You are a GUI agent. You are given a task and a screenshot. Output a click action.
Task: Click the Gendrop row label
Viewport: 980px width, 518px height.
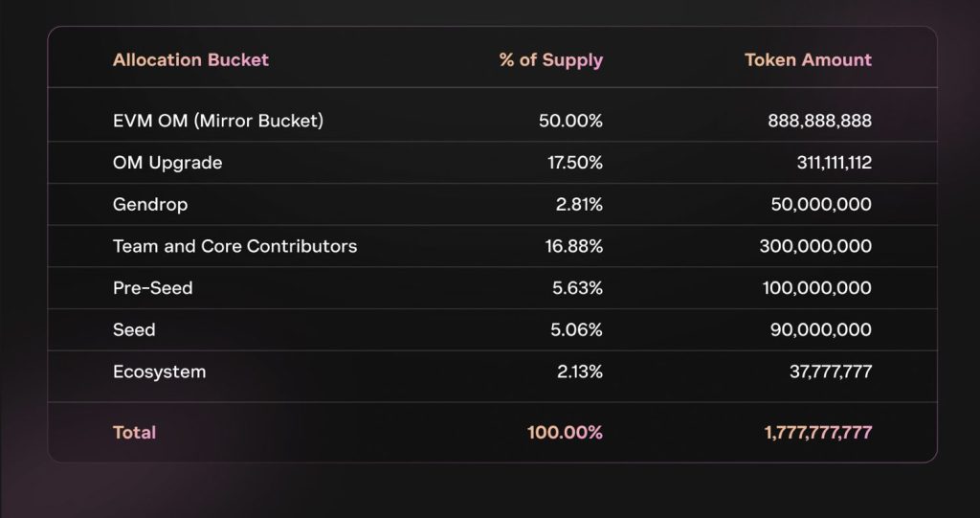point(150,205)
